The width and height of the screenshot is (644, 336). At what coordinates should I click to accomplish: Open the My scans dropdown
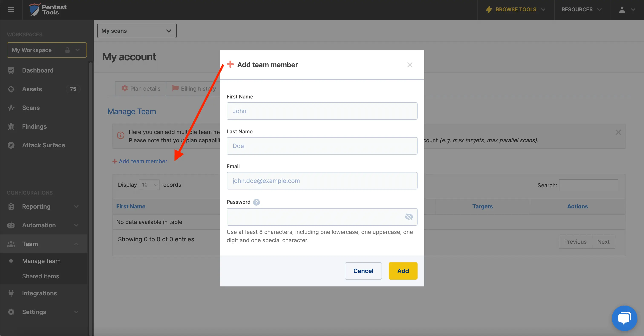pos(137,31)
